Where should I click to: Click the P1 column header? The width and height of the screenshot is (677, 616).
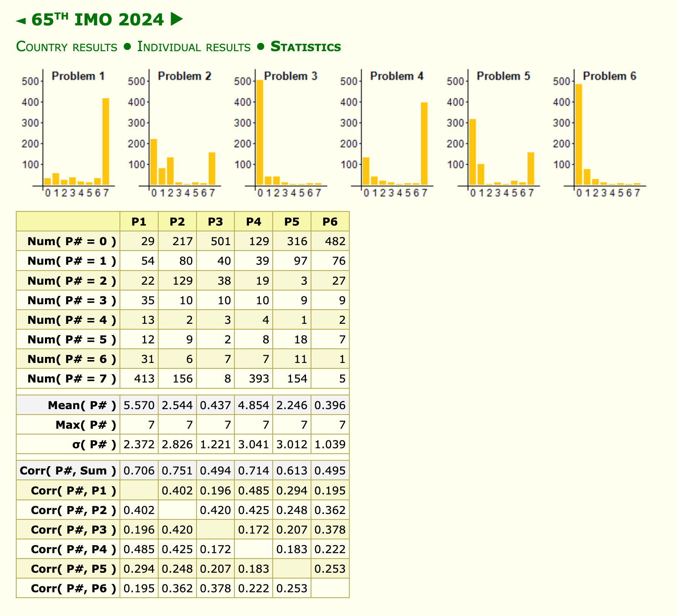(139, 222)
